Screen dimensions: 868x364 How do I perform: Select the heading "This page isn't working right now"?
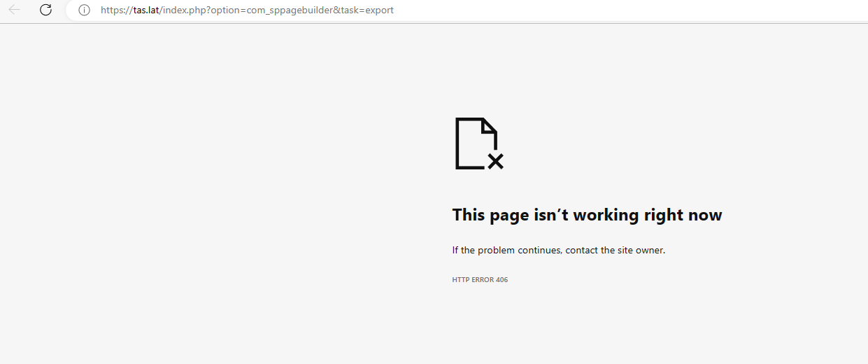pos(587,215)
